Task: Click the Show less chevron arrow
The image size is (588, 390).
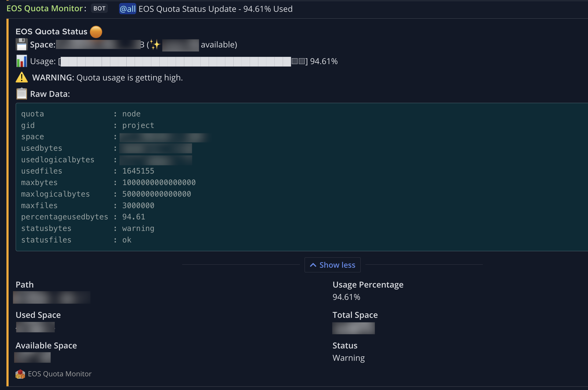Action: (x=313, y=265)
